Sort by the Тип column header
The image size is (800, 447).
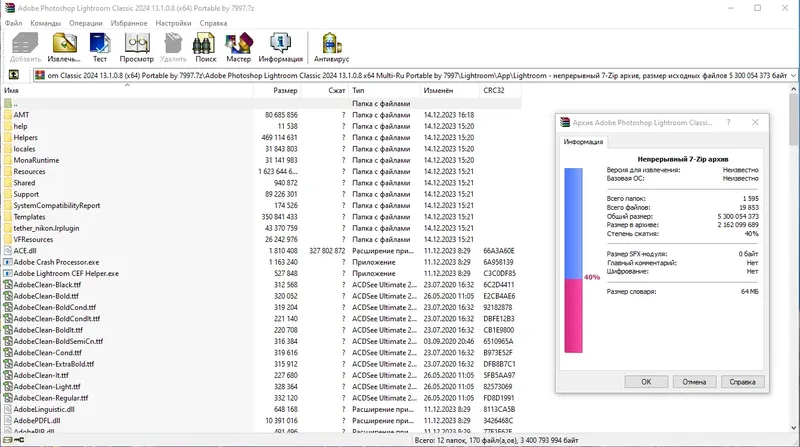[x=384, y=90]
